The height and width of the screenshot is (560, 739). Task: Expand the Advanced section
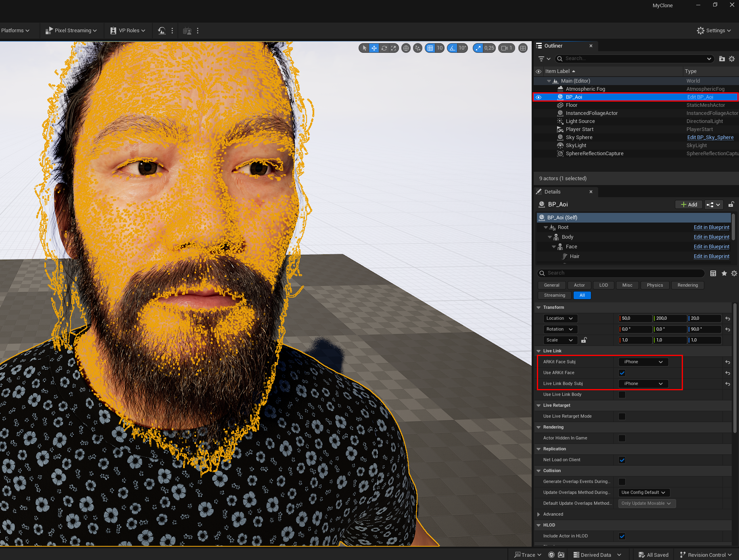(x=539, y=514)
